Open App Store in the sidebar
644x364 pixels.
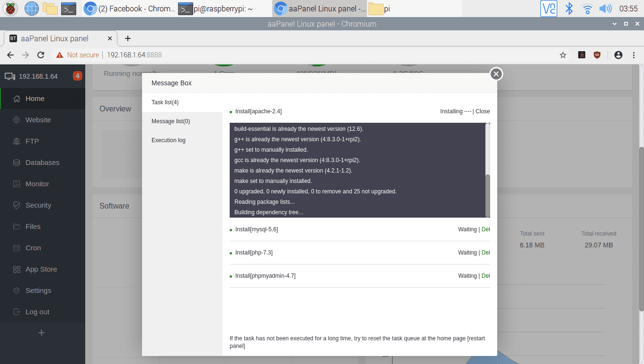pos(41,269)
